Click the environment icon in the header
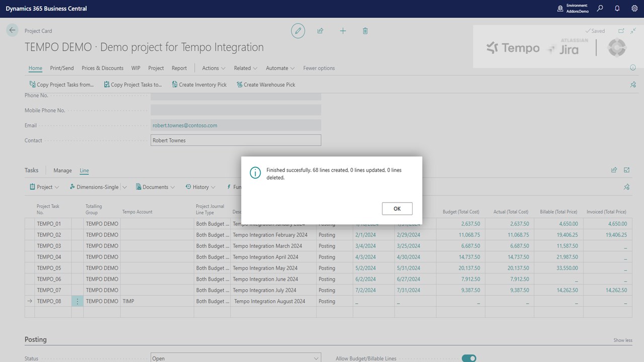The width and height of the screenshot is (644, 362). (560, 9)
